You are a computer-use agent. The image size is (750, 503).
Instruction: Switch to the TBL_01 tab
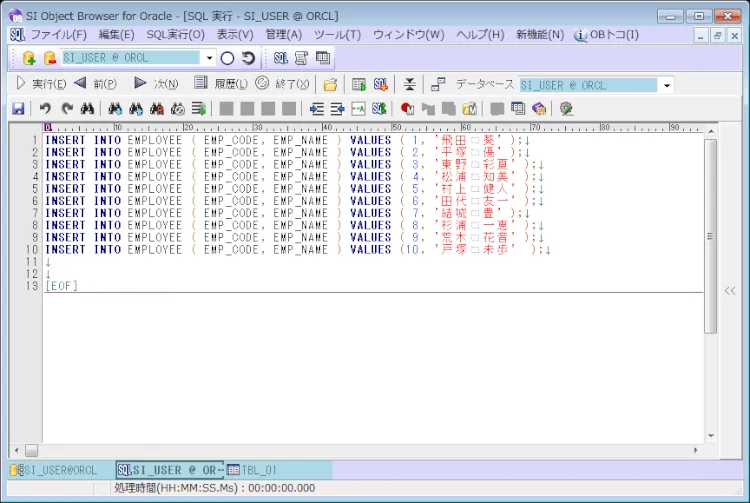pyautogui.click(x=252, y=470)
